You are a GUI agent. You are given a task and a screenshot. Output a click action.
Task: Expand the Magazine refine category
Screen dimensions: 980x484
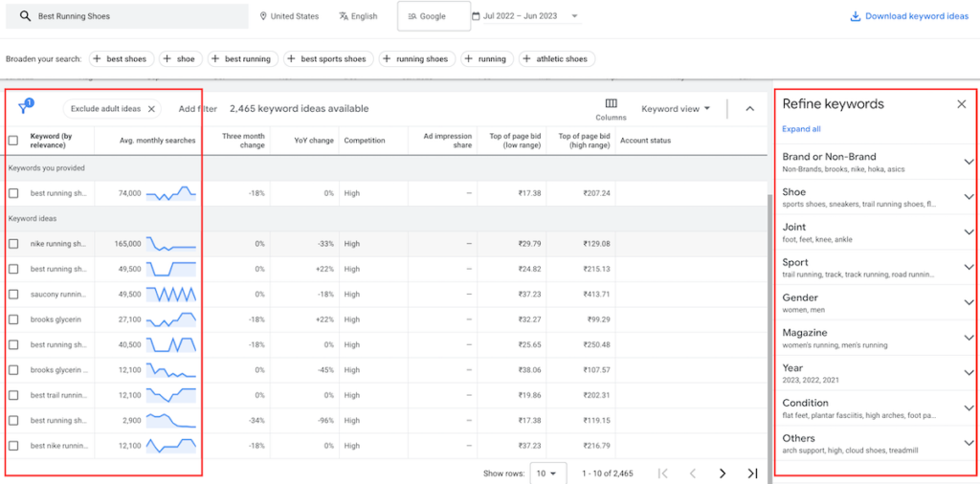(x=969, y=338)
